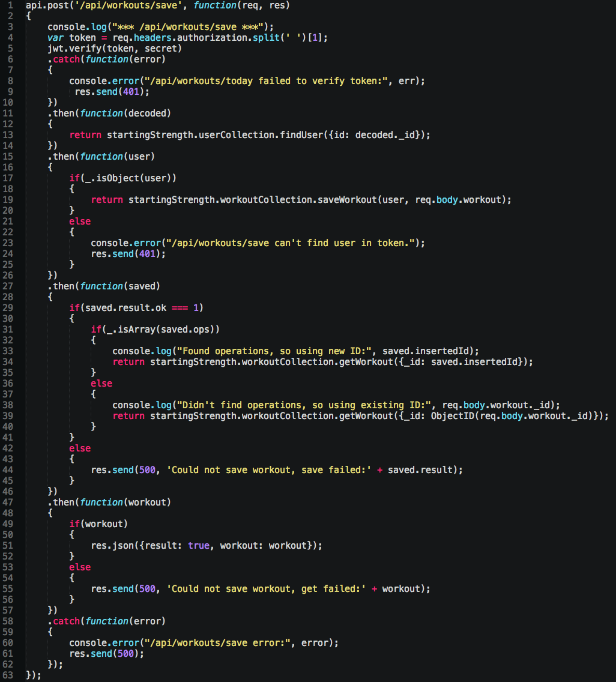
Task: Click 'res.json' on line 51
Action: tap(112, 546)
